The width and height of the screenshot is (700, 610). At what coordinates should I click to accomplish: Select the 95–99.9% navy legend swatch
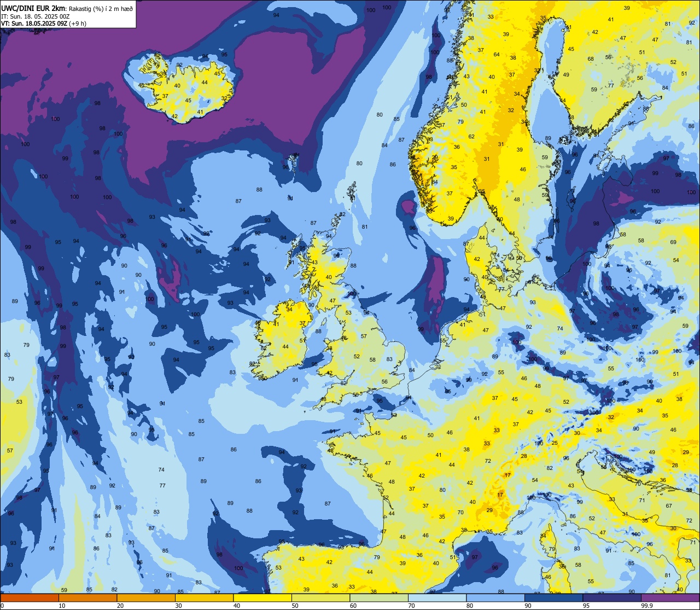point(612,597)
